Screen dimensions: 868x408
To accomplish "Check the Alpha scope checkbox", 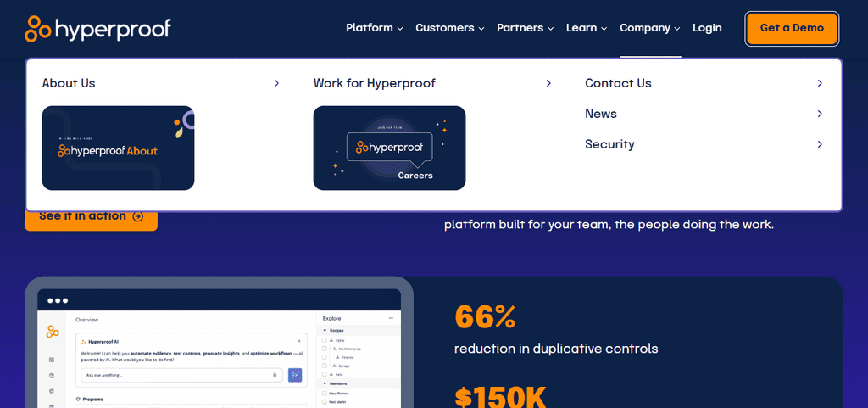I will pos(325,340).
